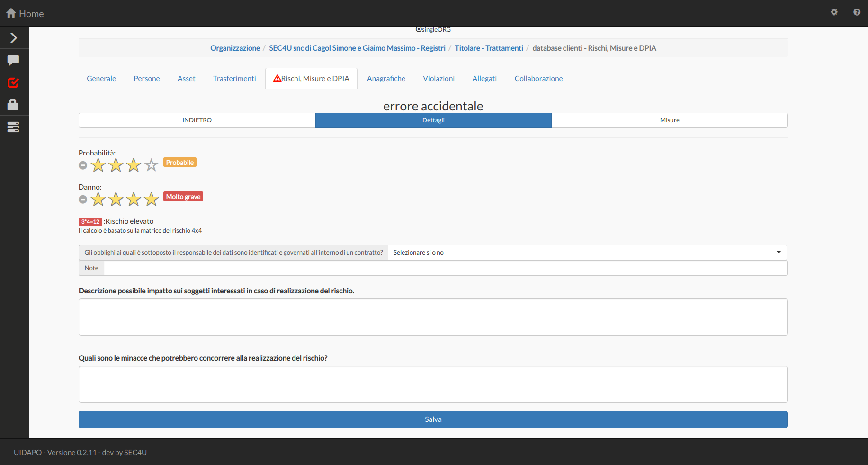Click the Home house icon
This screenshot has width=868, height=465.
(x=11, y=13)
